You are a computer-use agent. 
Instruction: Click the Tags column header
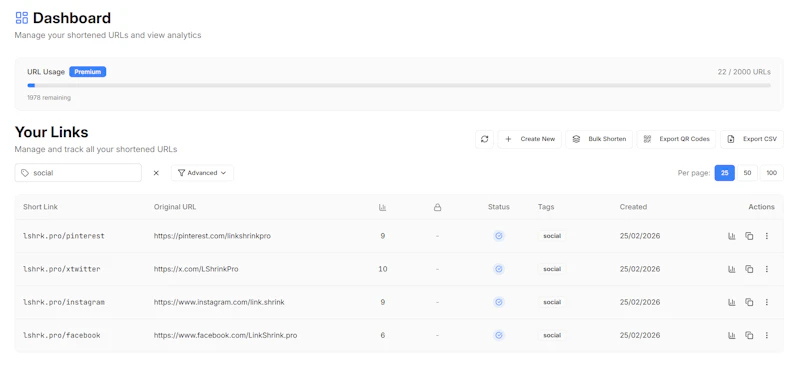tap(546, 207)
